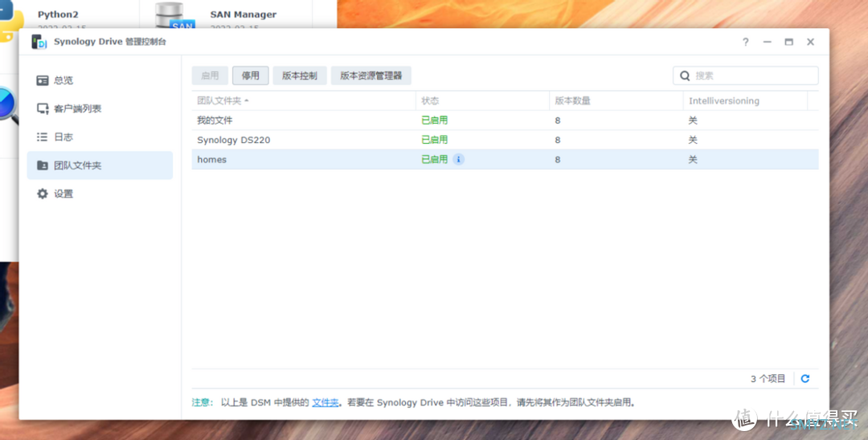Click the disabled 启用 button
The width and height of the screenshot is (868, 440).
[210, 75]
